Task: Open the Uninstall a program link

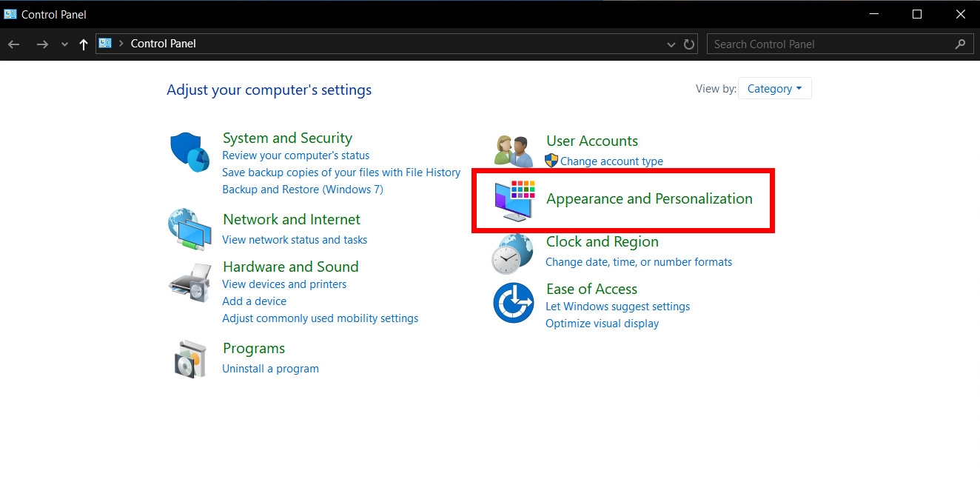Action: (x=270, y=369)
